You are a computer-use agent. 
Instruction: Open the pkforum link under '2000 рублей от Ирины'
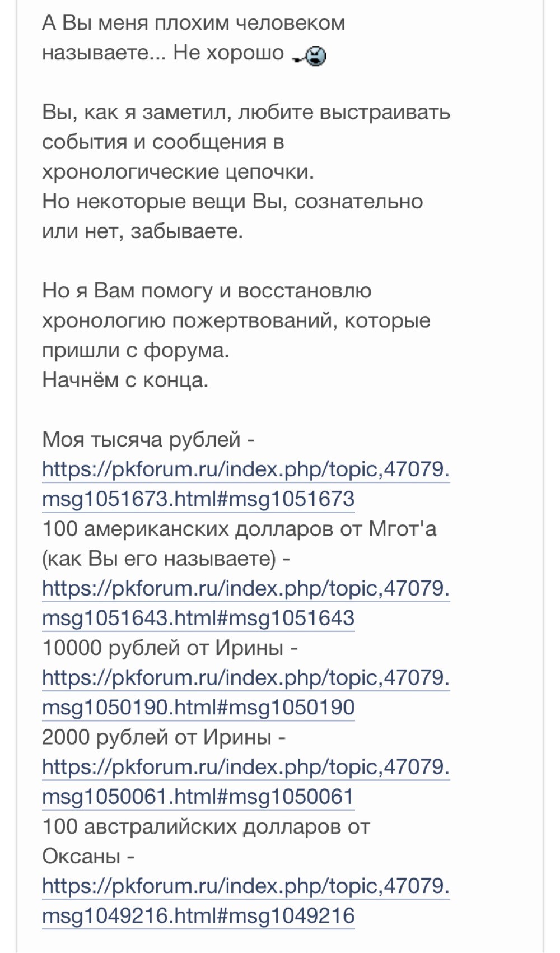click(246, 766)
